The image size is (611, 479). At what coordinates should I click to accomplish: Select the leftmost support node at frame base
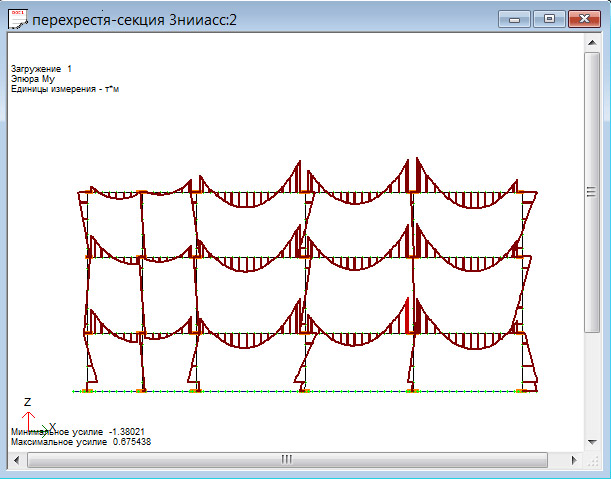[87, 390]
